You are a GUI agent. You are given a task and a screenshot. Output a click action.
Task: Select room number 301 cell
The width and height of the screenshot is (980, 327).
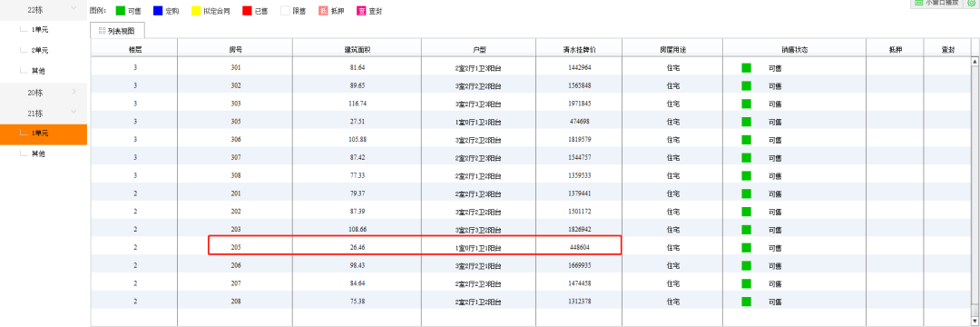(235, 67)
